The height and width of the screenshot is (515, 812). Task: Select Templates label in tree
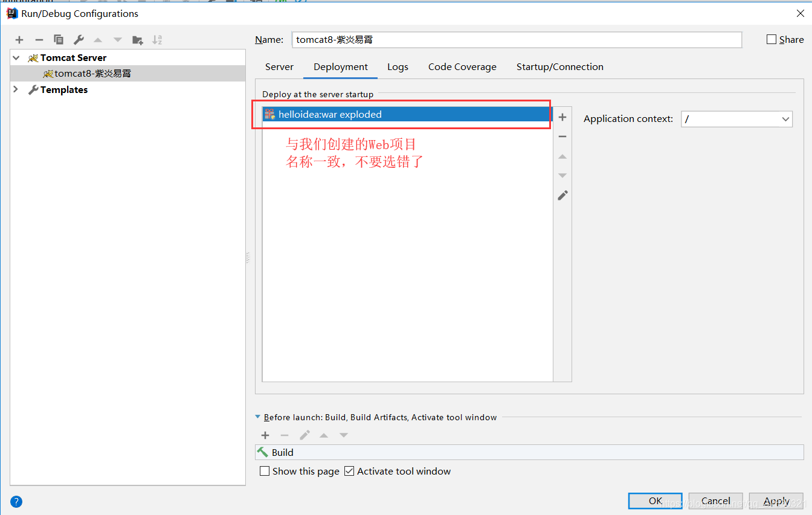click(x=64, y=90)
